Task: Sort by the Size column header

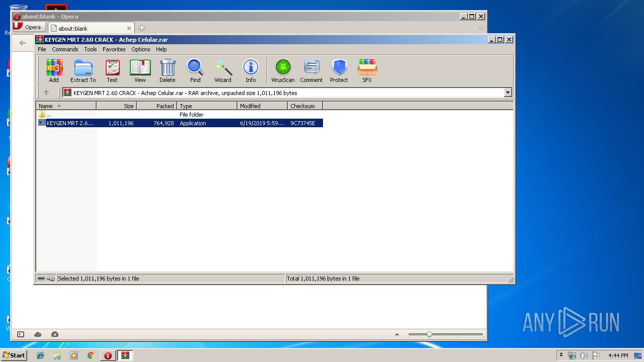Action: tap(116, 106)
